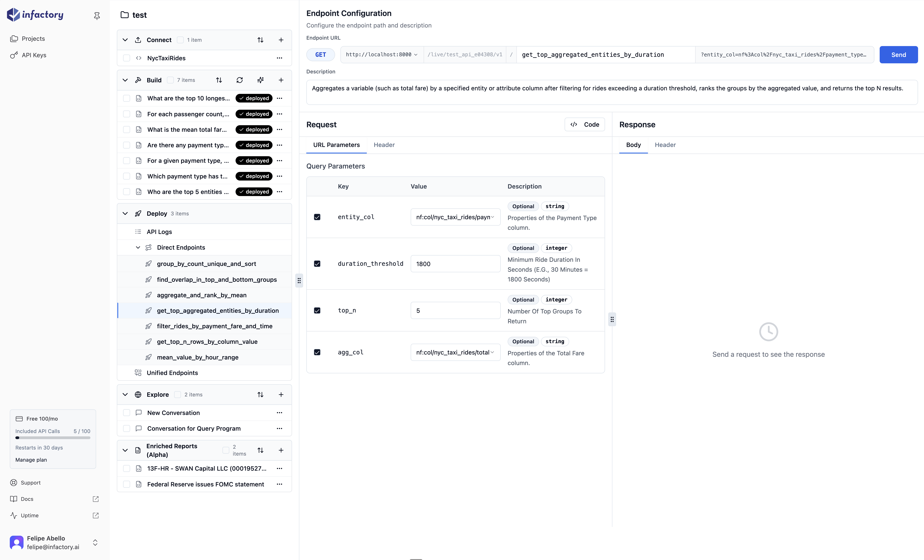This screenshot has width=924, height=560.
Task: Open New Conversation options menu
Action: coord(279,413)
